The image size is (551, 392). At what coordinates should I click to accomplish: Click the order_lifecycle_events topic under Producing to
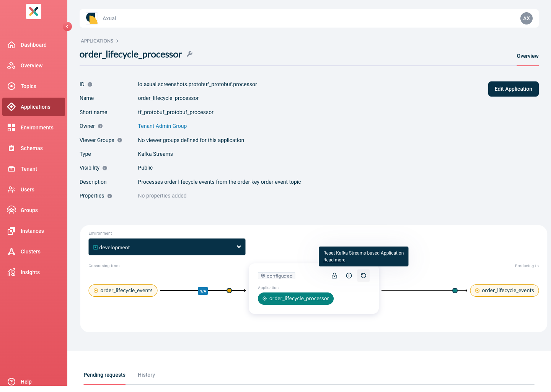click(504, 291)
